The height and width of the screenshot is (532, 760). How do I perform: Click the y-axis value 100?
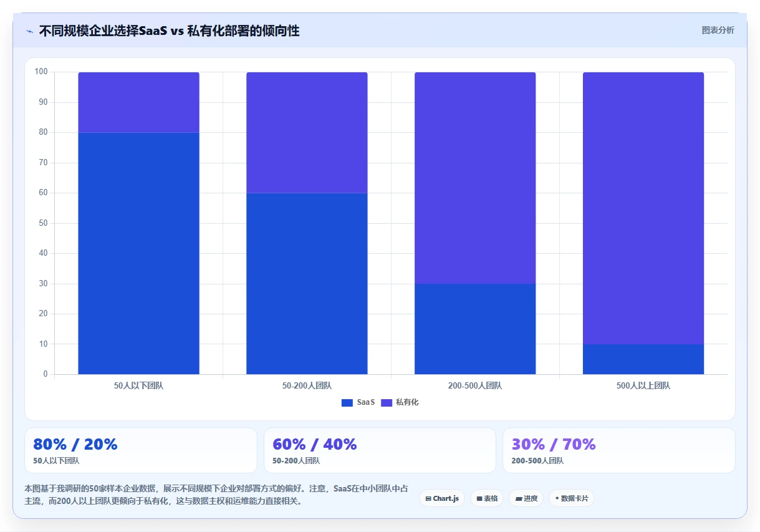click(41, 72)
